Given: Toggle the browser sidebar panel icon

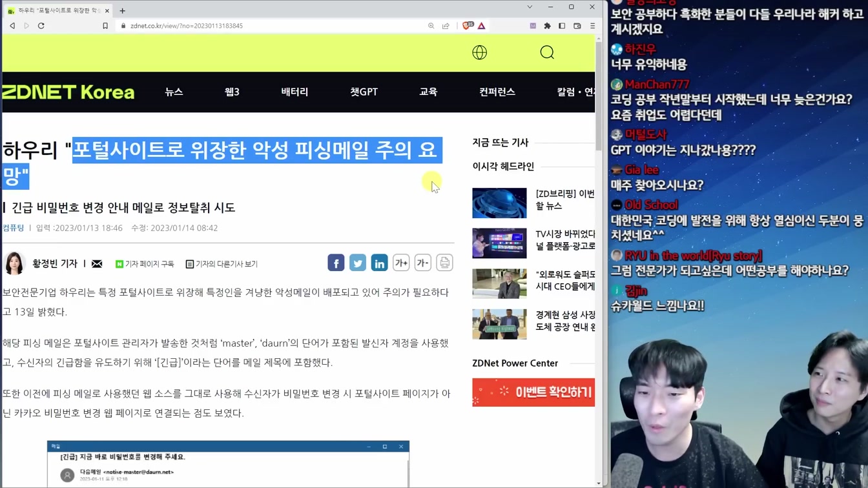Looking at the screenshot, I should click(x=562, y=26).
